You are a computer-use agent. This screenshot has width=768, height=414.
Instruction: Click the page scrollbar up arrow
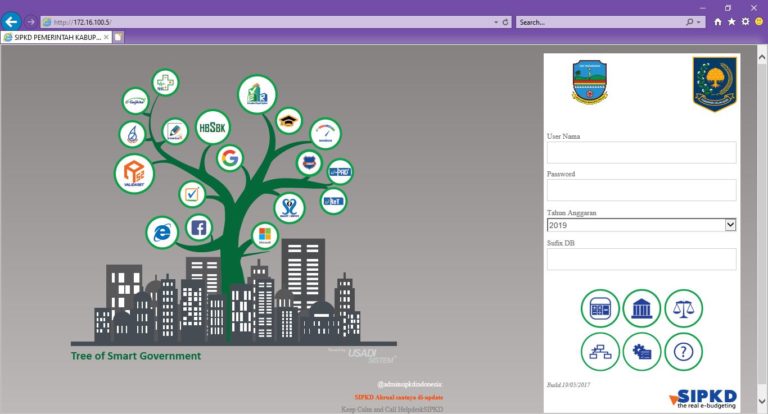pos(762,58)
